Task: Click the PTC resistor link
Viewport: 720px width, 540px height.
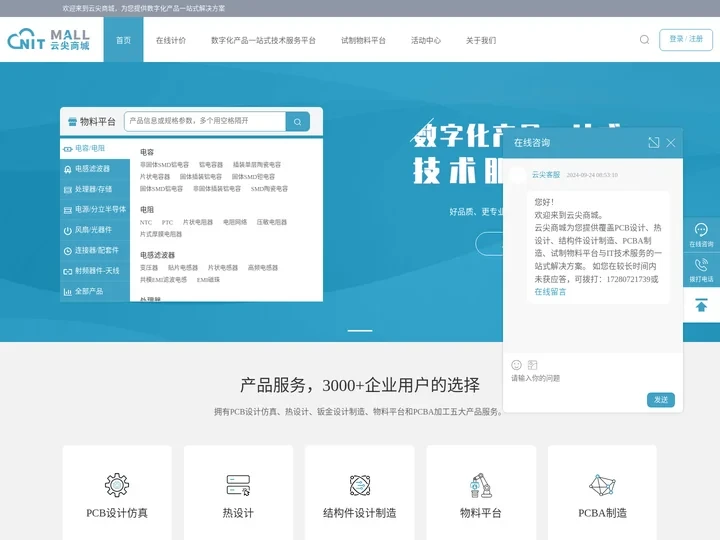Action: tap(167, 222)
